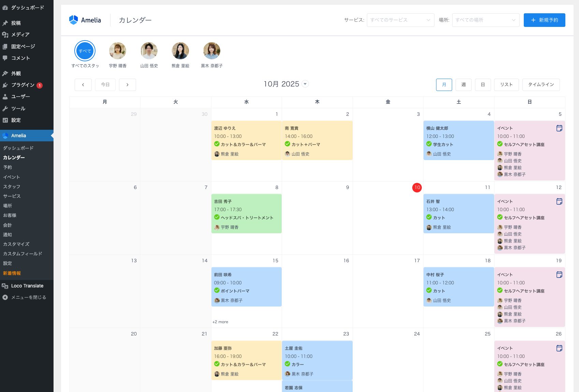This screenshot has width=579, height=392.
Task: Filter by staff avatar 黒木 奈都子
Action: (x=212, y=51)
